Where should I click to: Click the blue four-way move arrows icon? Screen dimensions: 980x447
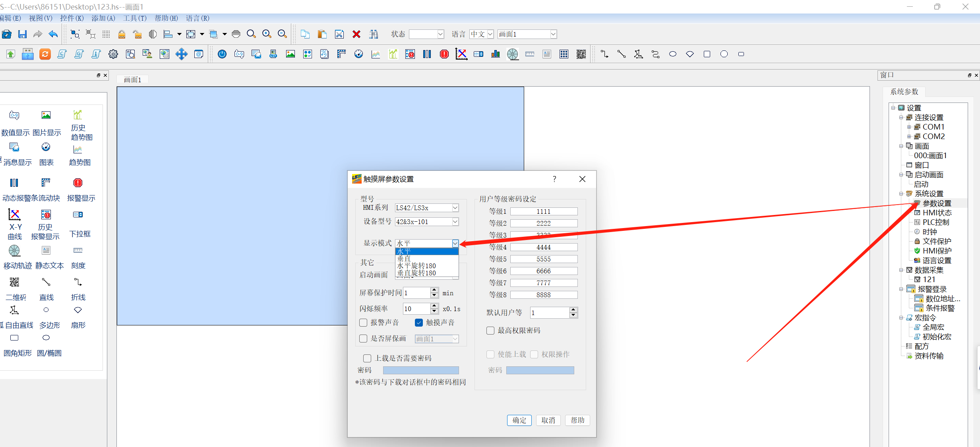182,54
